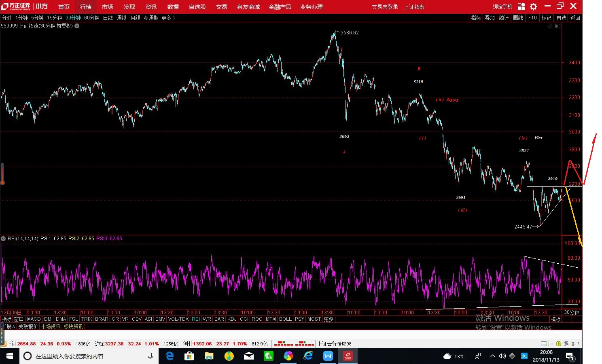Switch chart to 分时 period
Screen dimensions: 602x364
pos(7,18)
